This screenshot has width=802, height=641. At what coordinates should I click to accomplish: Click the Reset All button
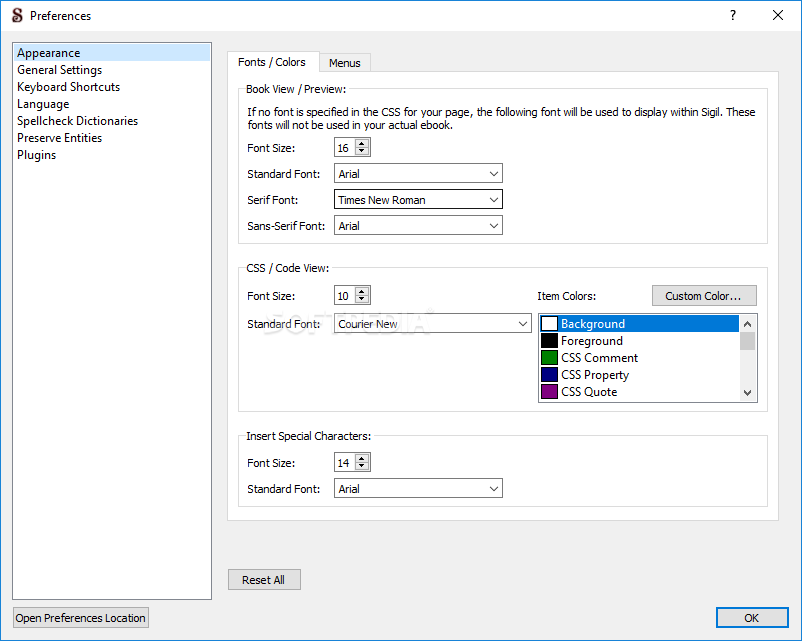264,580
